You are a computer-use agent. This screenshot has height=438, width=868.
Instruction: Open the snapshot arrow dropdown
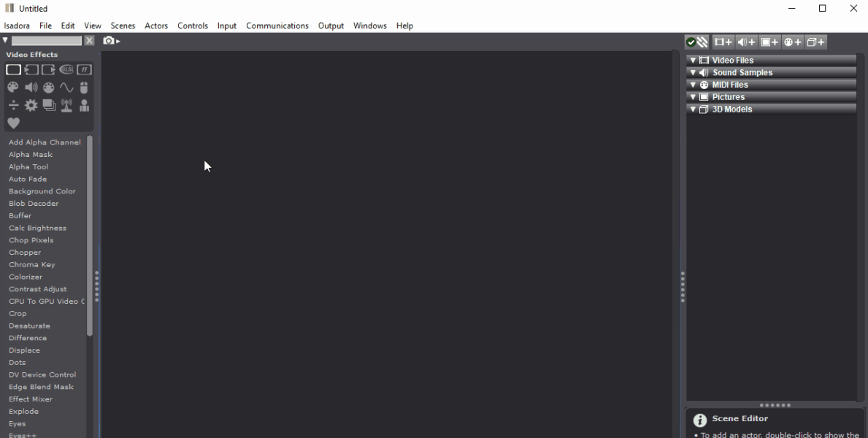(x=118, y=42)
